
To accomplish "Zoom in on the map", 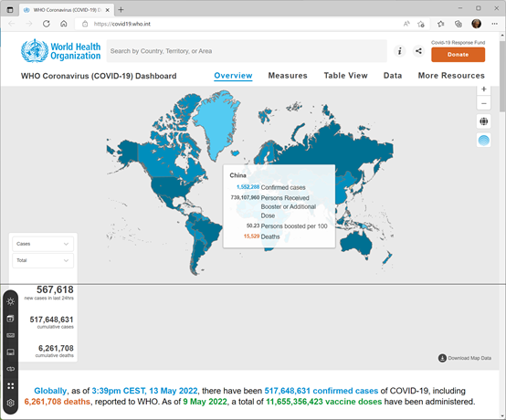I will [x=483, y=89].
